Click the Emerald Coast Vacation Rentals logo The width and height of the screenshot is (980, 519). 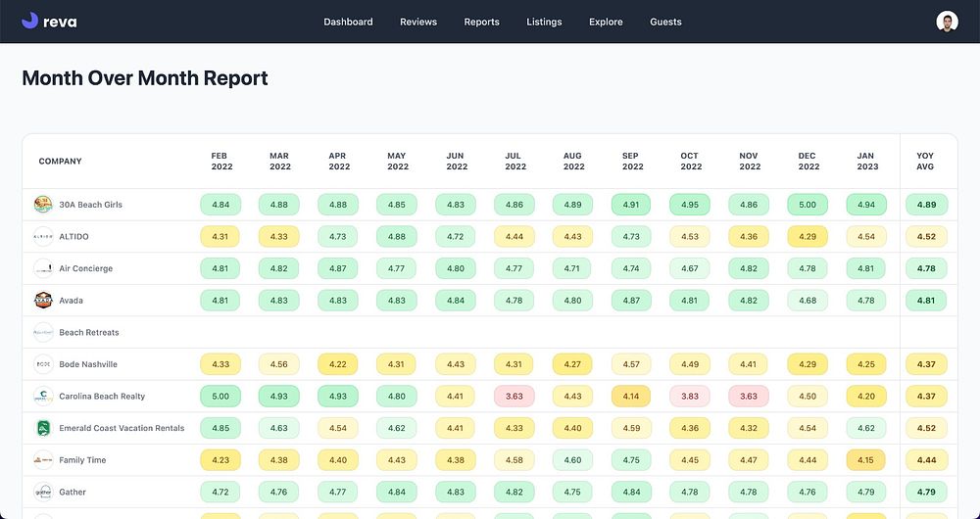point(43,428)
